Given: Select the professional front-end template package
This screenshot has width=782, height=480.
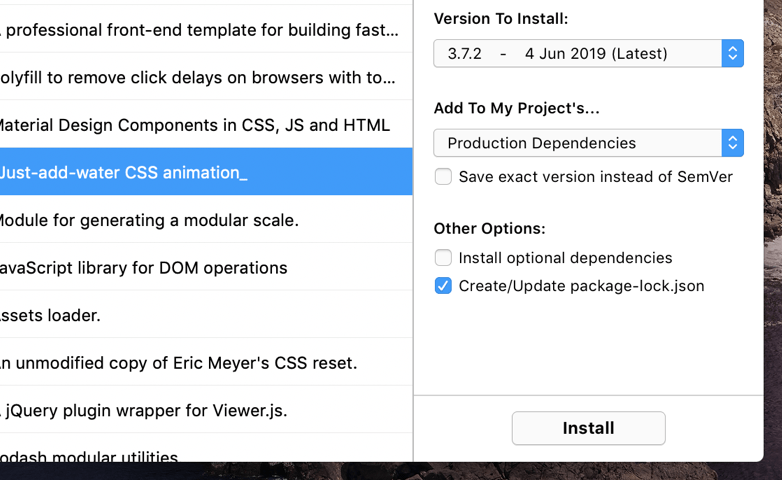Looking at the screenshot, I should pos(206,29).
